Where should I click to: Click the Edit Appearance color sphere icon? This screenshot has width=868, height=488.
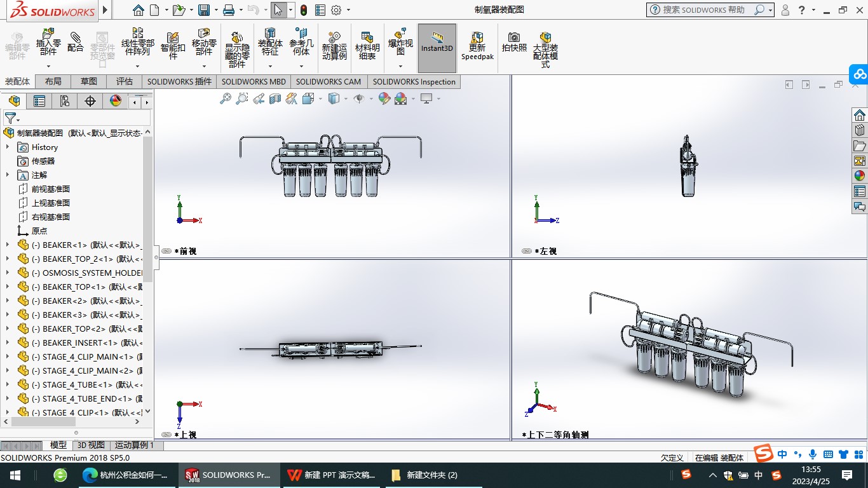click(384, 98)
